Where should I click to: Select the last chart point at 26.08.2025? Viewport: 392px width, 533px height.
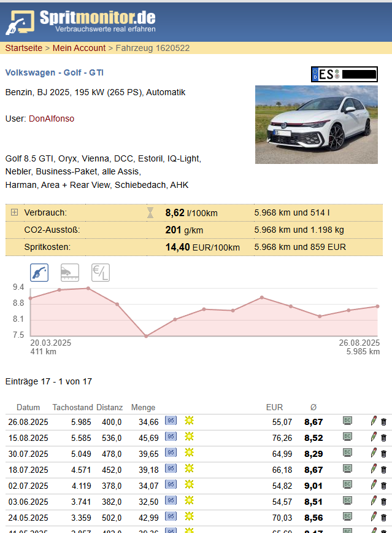point(377,306)
